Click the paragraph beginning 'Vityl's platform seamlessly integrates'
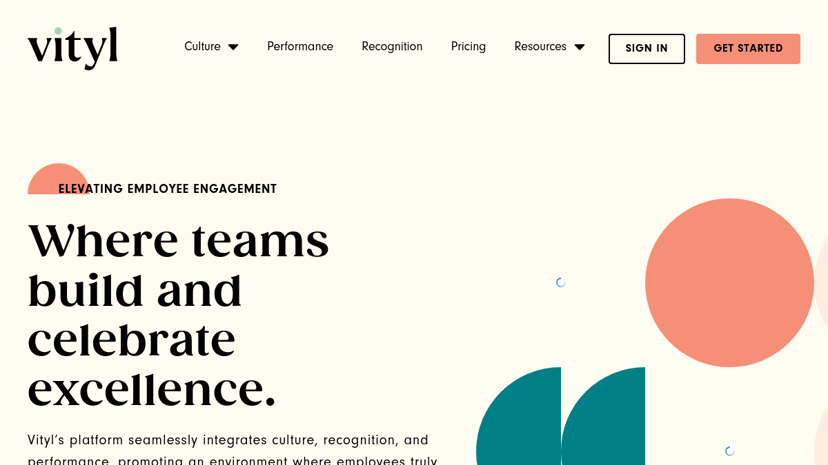Viewport: 828px width, 465px height. (x=232, y=449)
